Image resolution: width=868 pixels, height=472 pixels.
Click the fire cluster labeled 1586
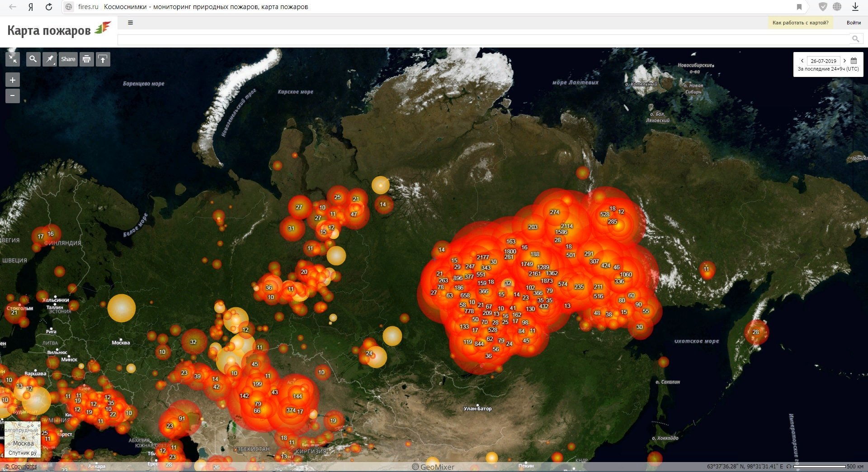point(561,232)
